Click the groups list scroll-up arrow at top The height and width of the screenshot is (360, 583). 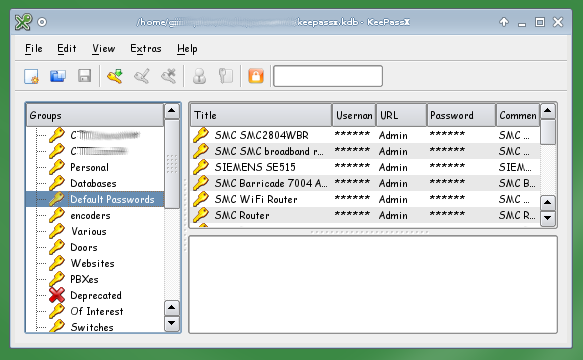[x=172, y=111]
